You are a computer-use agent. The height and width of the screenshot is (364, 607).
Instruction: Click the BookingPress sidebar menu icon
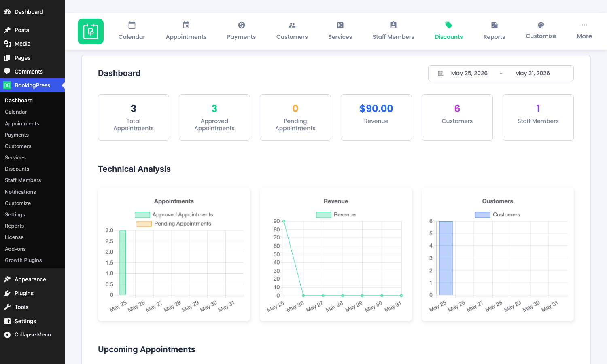pos(7,85)
